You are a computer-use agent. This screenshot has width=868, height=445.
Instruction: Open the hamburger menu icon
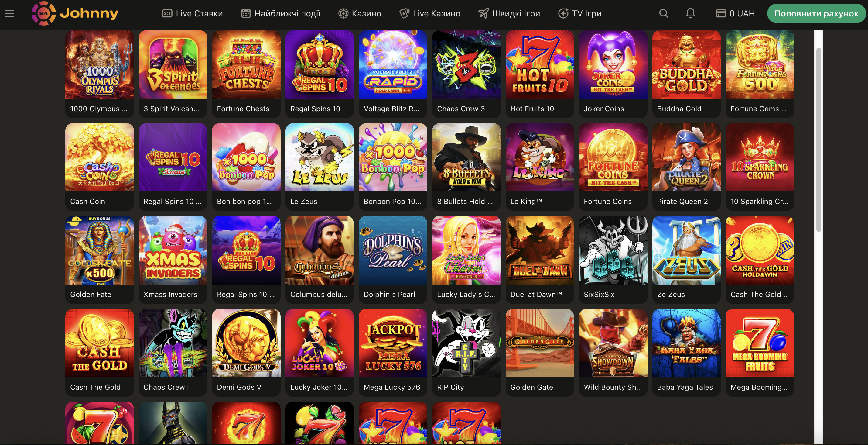10,13
